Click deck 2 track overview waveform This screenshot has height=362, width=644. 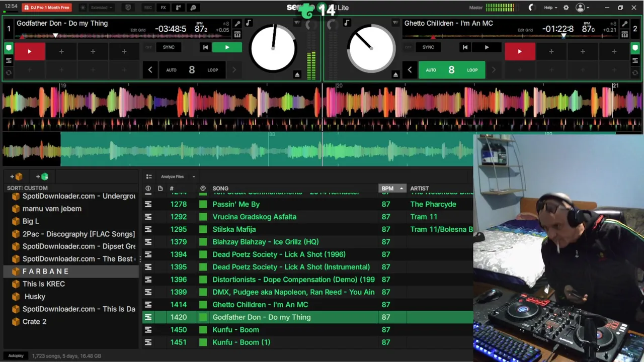(x=511, y=36)
